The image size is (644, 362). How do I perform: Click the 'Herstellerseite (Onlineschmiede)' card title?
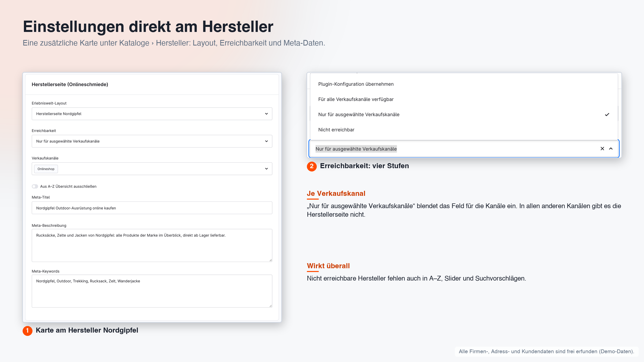[70, 84]
